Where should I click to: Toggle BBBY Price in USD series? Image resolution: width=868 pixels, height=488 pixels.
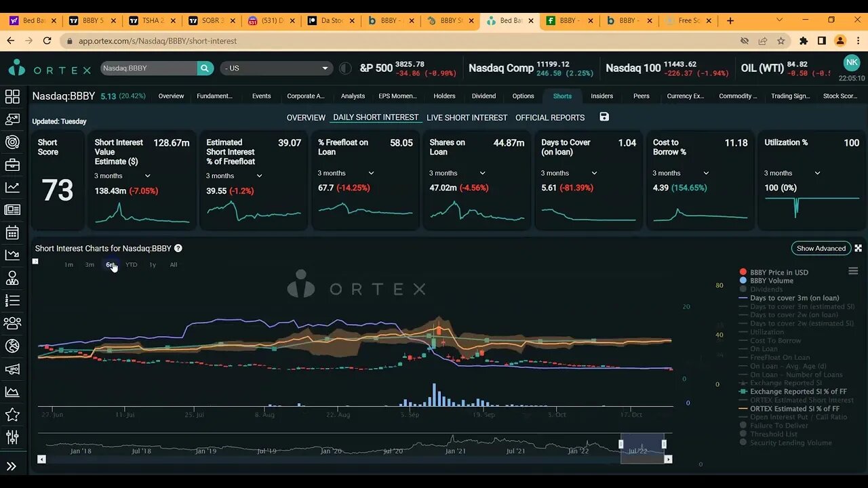774,272
